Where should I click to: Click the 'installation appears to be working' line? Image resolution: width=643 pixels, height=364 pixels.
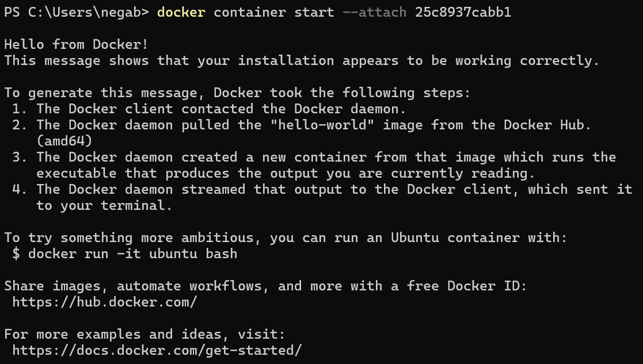pyautogui.click(x=302, y=60)
